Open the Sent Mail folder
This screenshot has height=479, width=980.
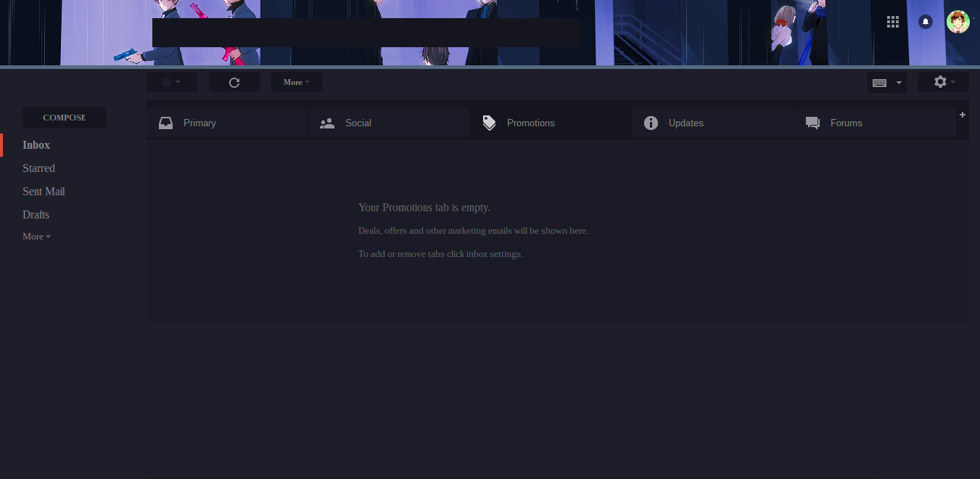click(x=44, y=192)
